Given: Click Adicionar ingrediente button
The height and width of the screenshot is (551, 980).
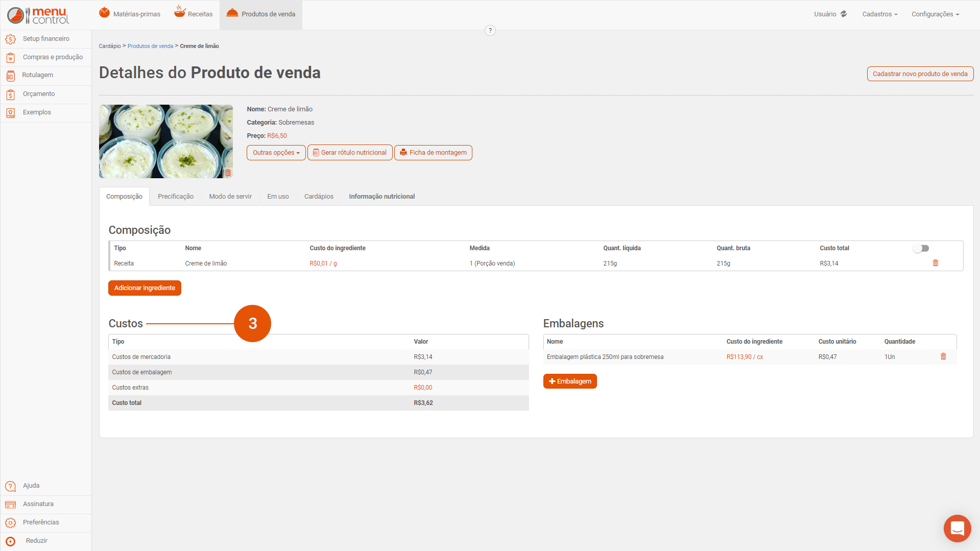Looking at the screenshot, I should click(x=145, y=288).
